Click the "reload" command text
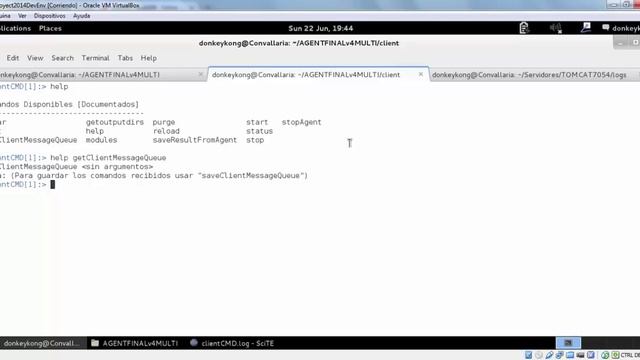 click(166, 131)
